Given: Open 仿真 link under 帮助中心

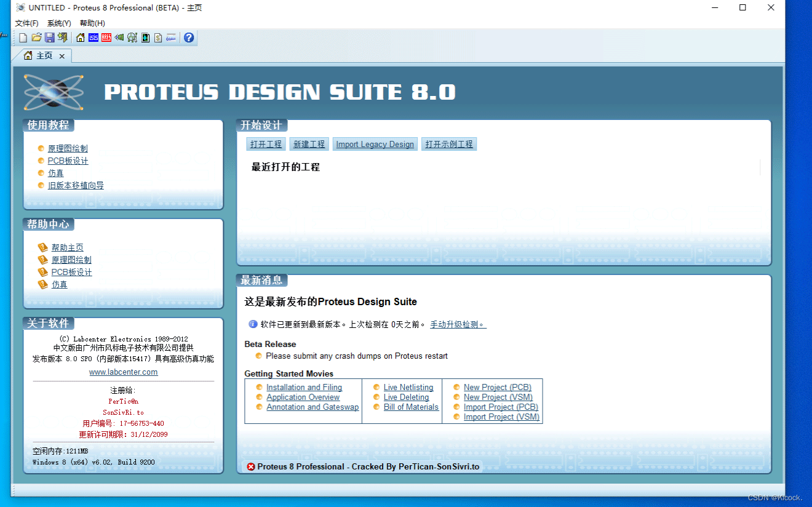Looking at the screenshot, I should [59, 284].
